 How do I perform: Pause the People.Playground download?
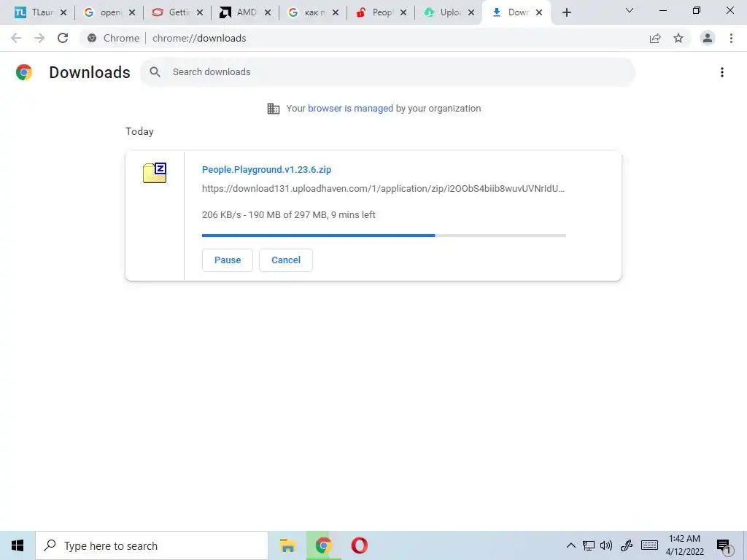(228, 260)
